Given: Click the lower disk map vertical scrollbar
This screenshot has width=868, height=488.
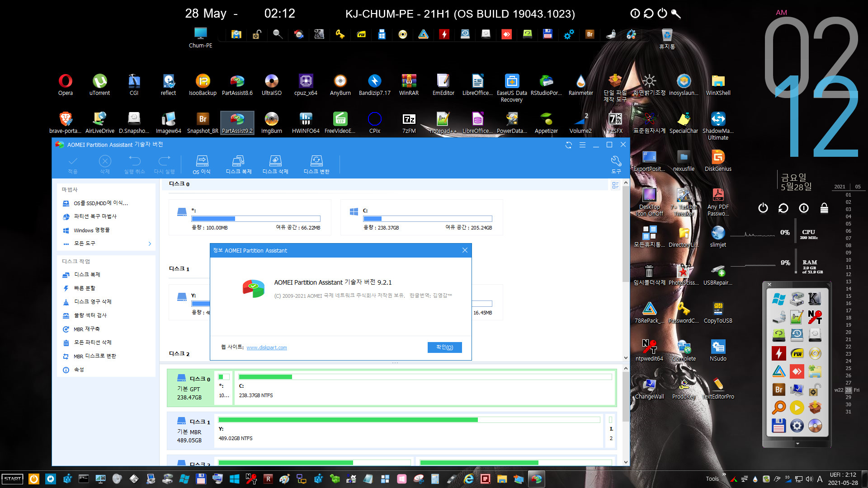Looking at the screenshot, I should click(626, 396).
